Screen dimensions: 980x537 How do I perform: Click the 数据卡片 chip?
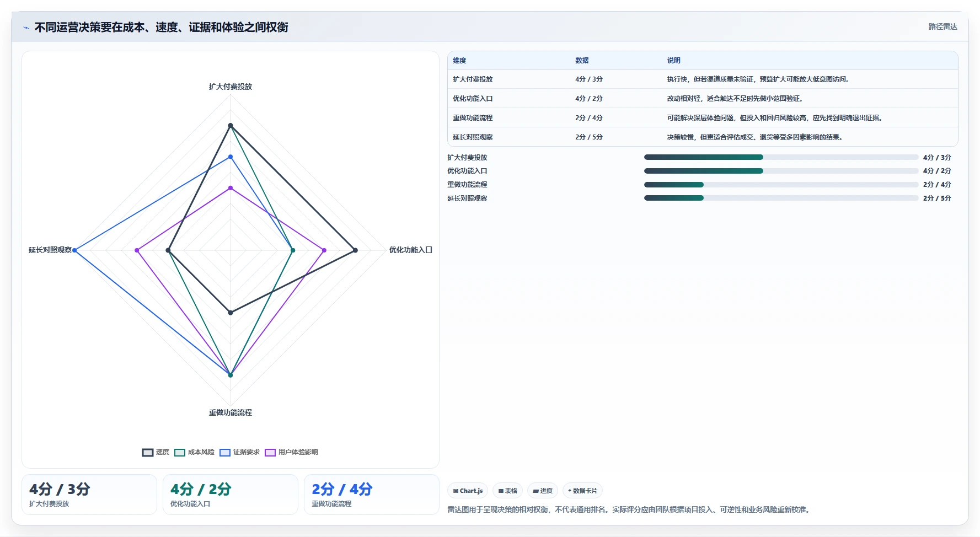[582, 491]
